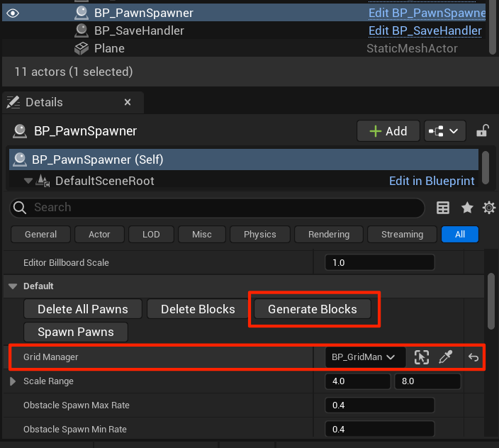
Task: Switch to the Rendering filter tab
Action: click(x=329, y=235)
